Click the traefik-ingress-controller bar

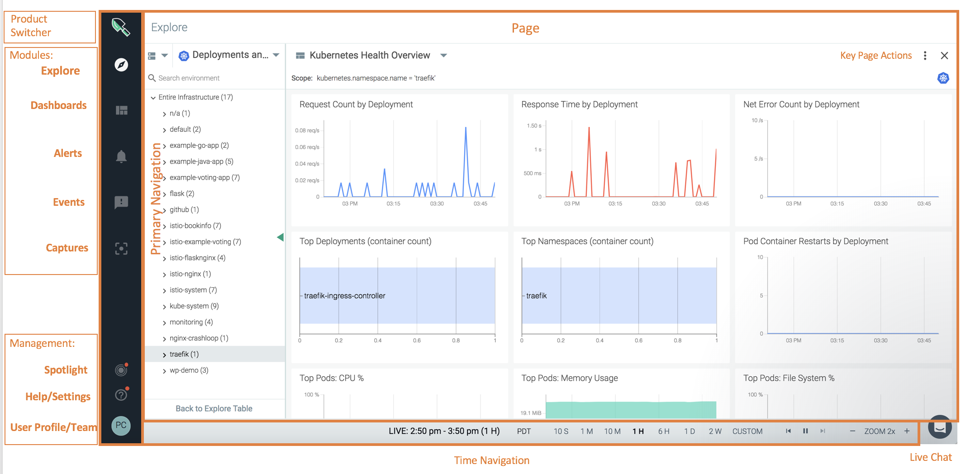pos(397,295)
